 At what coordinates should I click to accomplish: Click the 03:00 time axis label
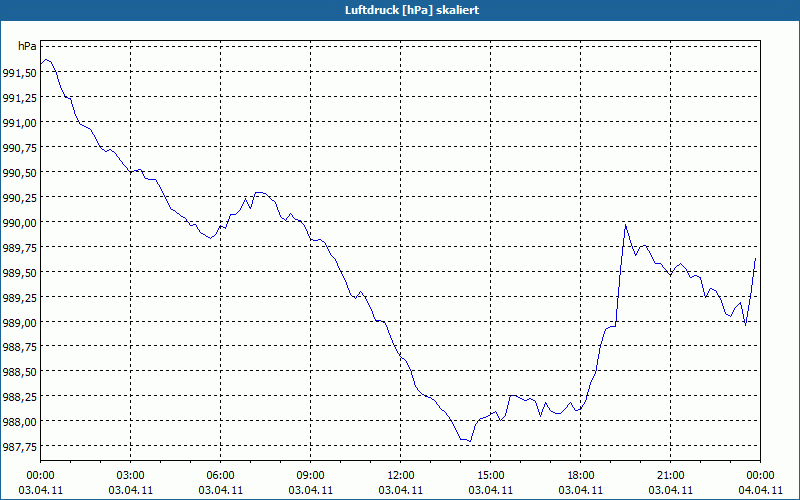131,476
